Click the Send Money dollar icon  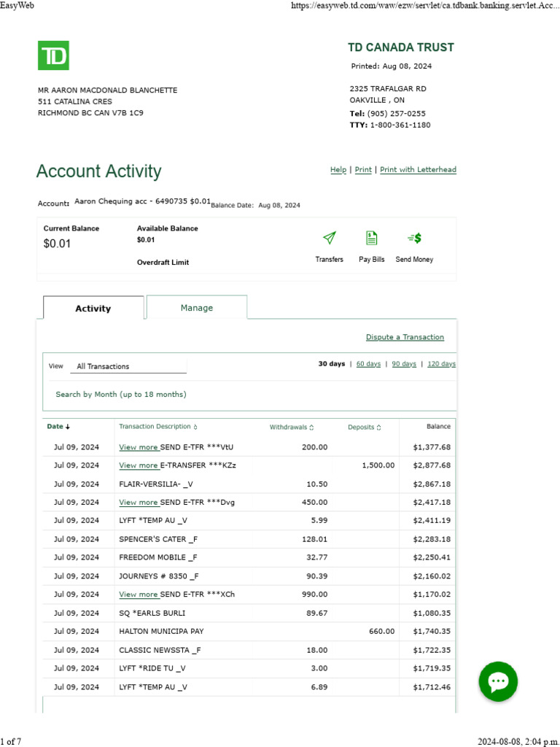[x=414, y=239]
